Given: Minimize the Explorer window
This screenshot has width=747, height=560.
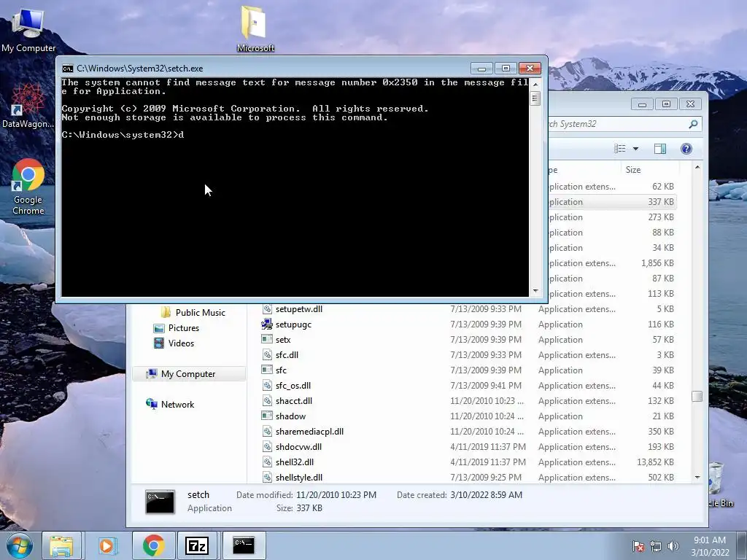Looking at the screenshot, I should 642,104.
